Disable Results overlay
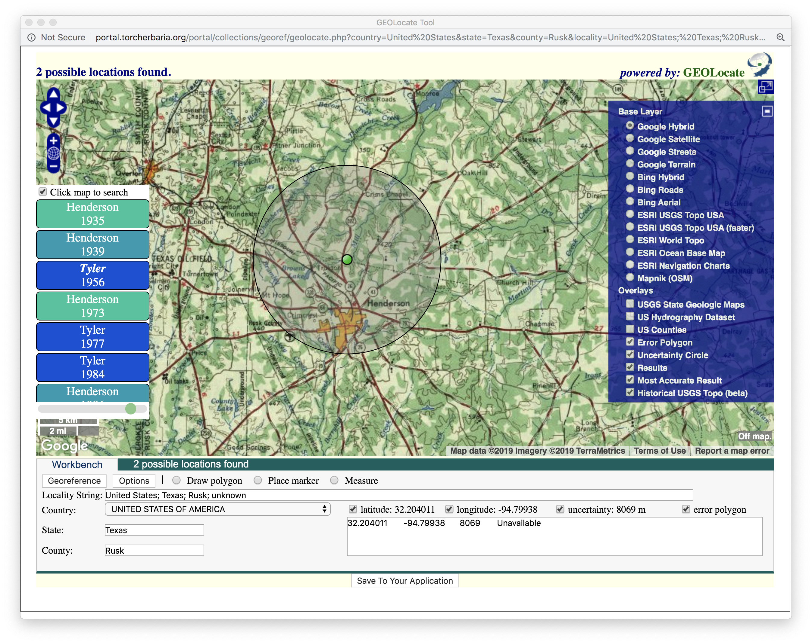 pos(630,367)
